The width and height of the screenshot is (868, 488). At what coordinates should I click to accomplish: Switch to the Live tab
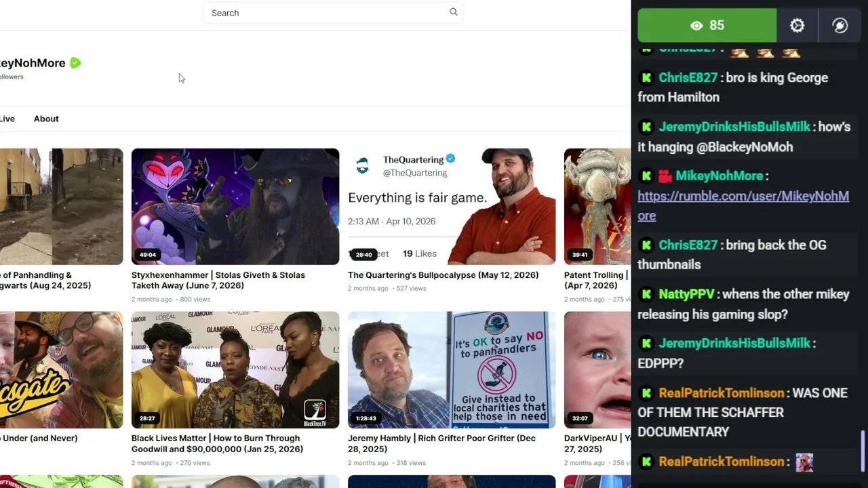[7, 119]
